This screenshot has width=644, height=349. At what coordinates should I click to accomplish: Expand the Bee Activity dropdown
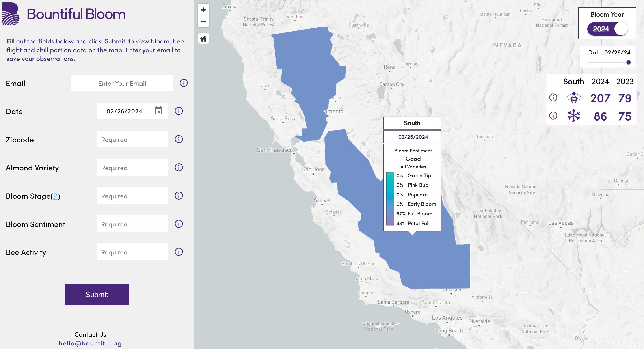click(132, 252)
